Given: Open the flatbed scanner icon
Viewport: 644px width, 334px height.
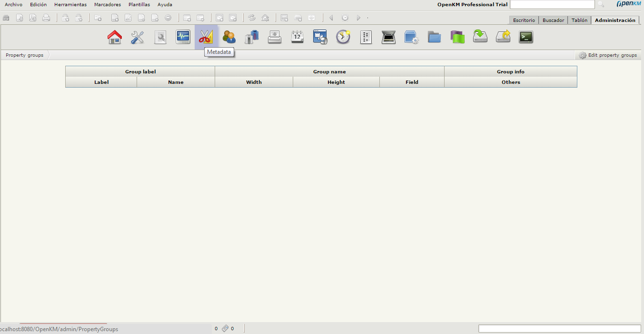Looking at the screenshot, I should [x=389, y=37].
